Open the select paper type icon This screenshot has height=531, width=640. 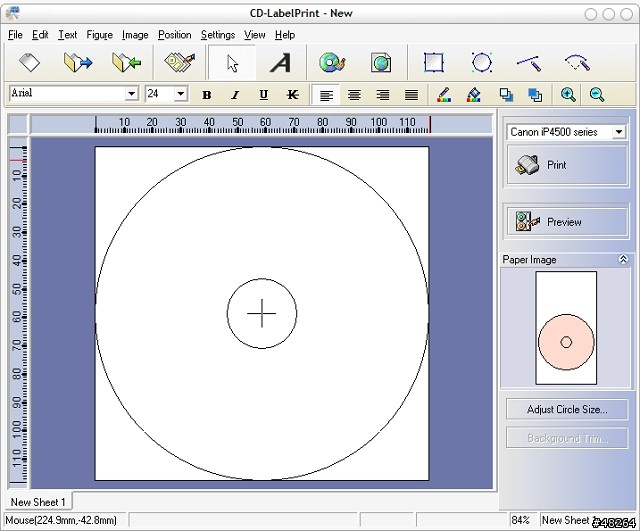(x=180, y=63)
